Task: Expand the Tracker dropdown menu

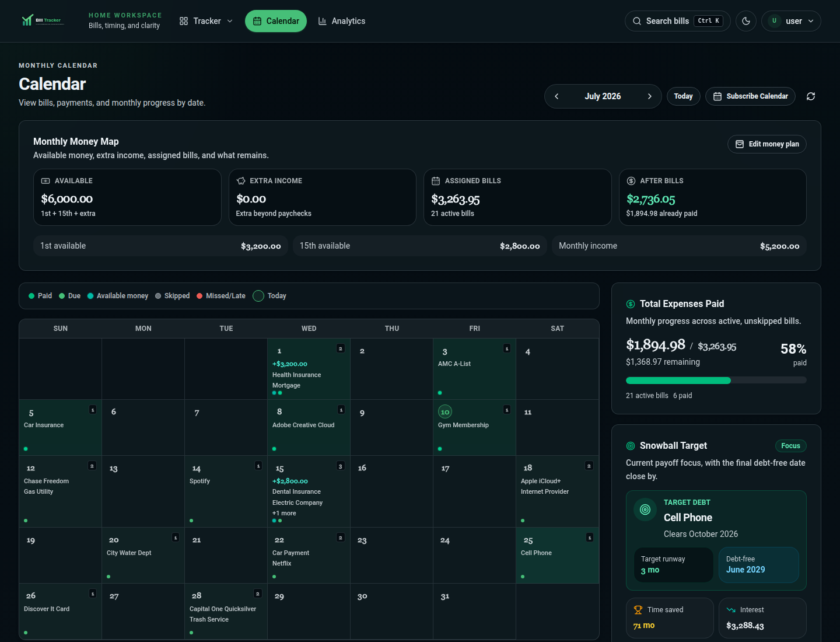Action: click(x=206, y=21)
